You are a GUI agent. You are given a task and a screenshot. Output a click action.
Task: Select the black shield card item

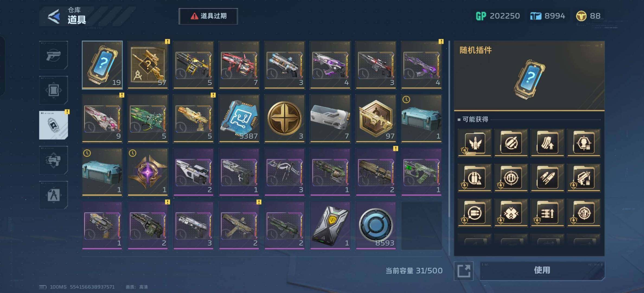tap(330, 225)
